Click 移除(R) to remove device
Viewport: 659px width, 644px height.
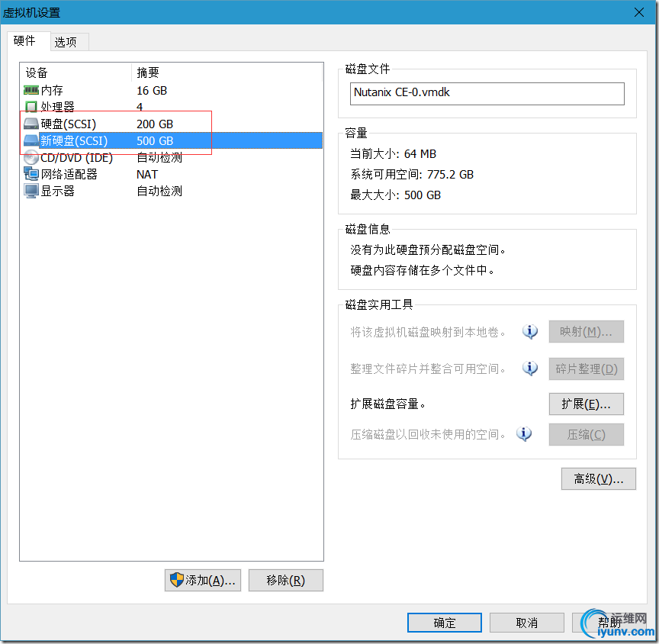tap(286, 580)
